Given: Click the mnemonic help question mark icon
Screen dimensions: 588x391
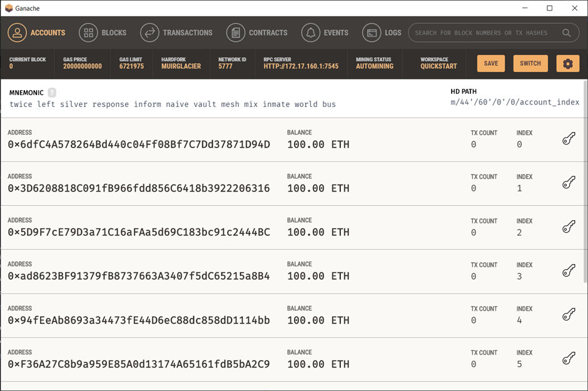Looking at the screenshot, I should 52,92.
